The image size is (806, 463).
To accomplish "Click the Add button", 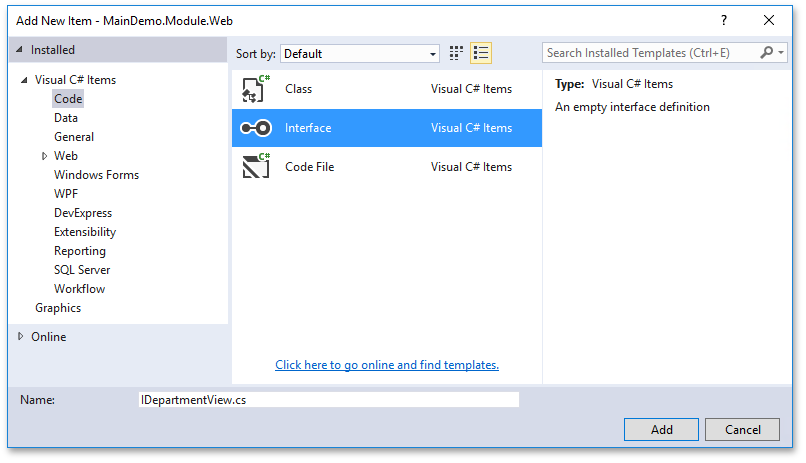I will click(661, 429).
